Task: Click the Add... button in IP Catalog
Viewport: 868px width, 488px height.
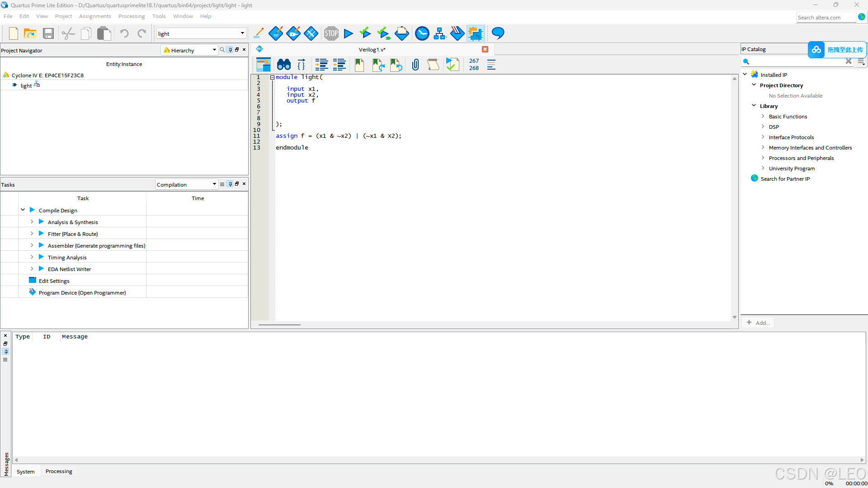Action: (758, 323)
